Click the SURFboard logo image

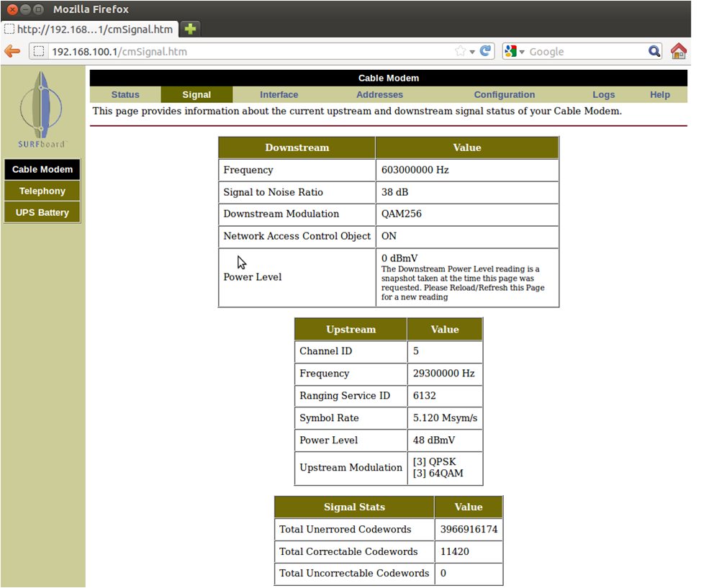(42, 109)
